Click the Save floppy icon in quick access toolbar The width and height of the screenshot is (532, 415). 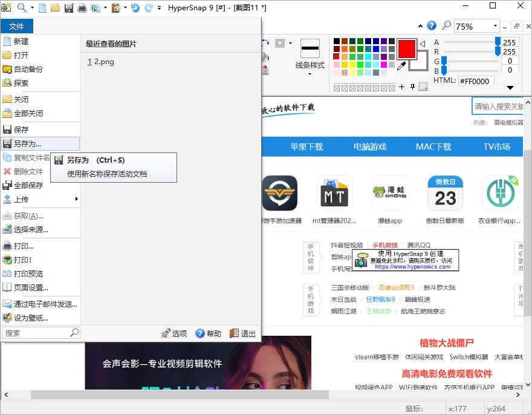68,8
